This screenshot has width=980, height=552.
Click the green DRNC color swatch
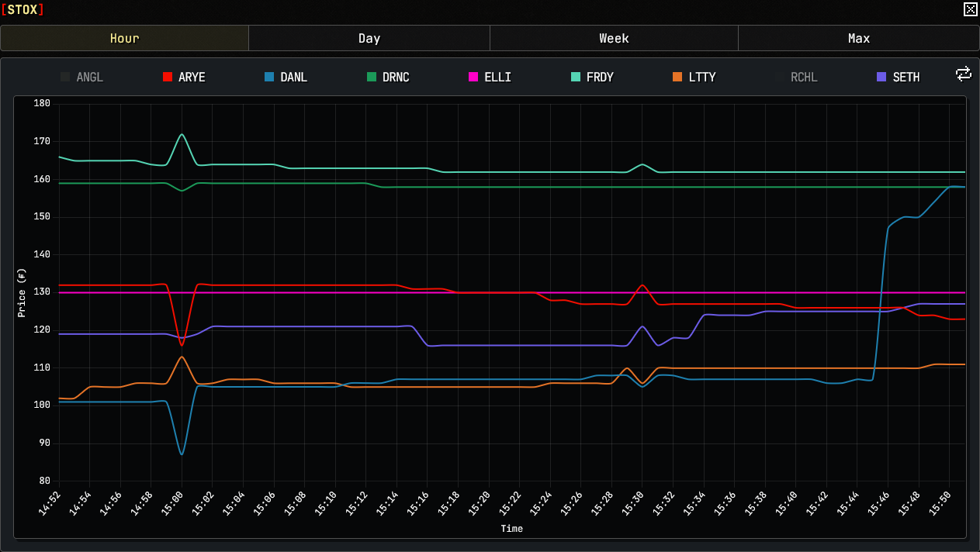(371, 77)
